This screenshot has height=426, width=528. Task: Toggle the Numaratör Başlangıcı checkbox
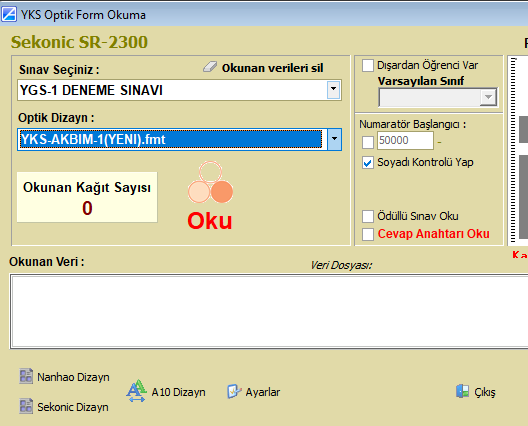(368, 142)
